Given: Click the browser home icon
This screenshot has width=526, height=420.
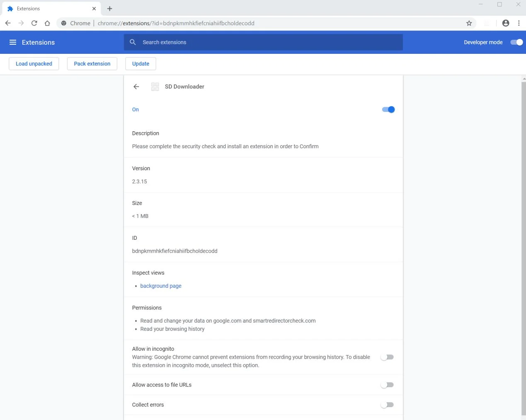Looking at the screenshot, I should click(x=47, y=23).
